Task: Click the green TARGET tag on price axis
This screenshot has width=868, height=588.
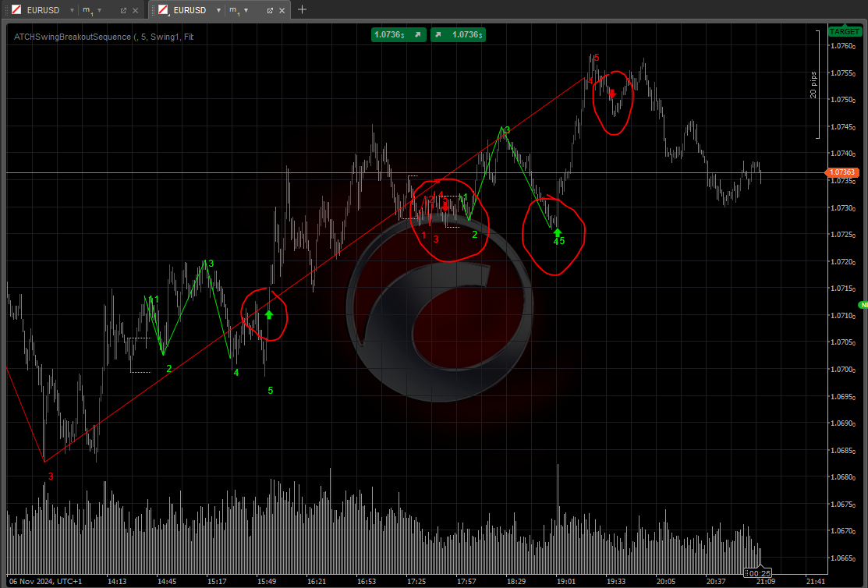Action: [844, 31]
